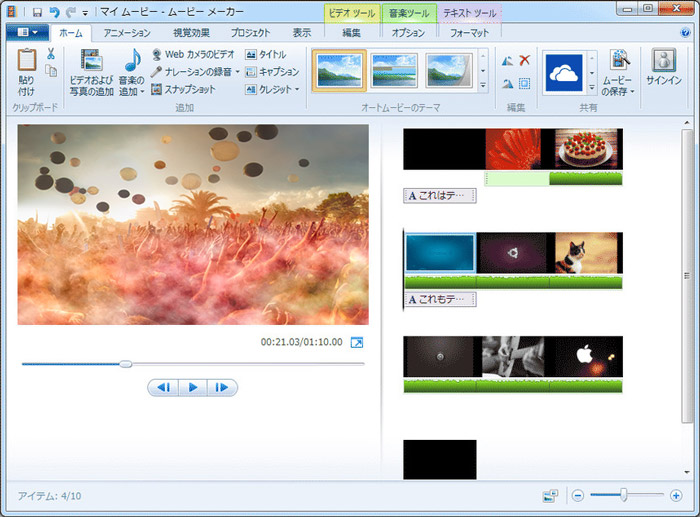Select the Apple logo clip
The image size is (700, 517).
pyautogui.click(x=585, y=356)
